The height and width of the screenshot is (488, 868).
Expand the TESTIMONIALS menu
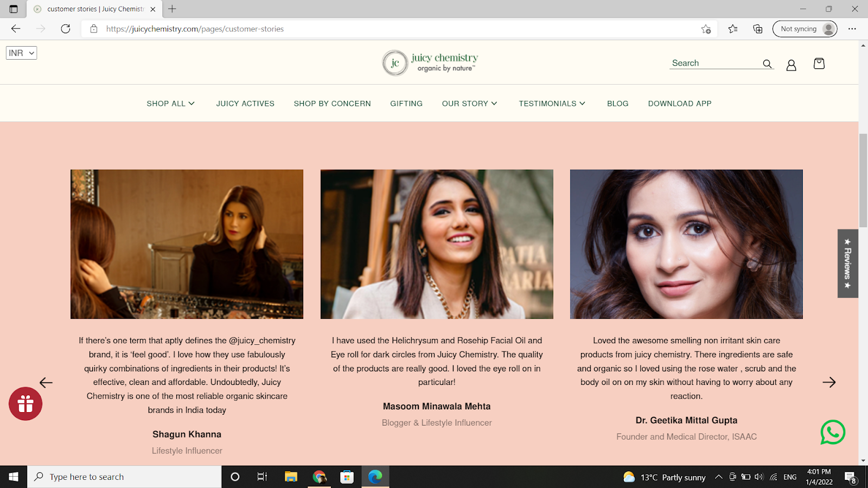[552, 104]
